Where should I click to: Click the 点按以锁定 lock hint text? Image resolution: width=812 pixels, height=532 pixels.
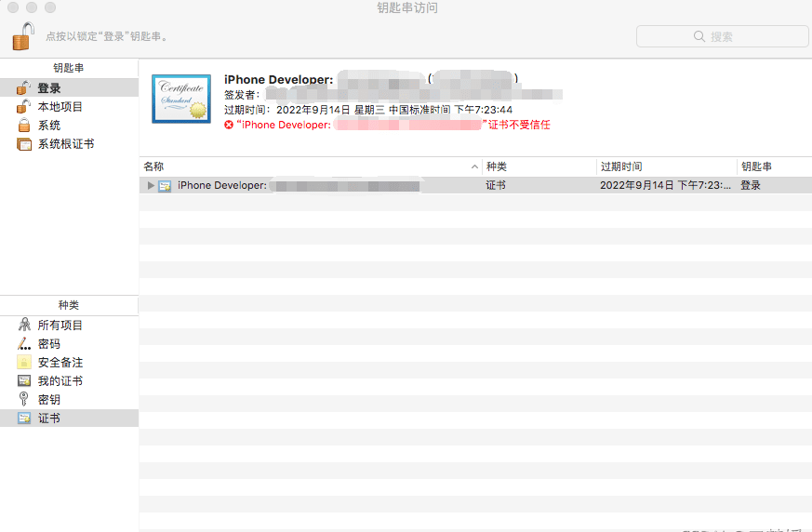click(107, 36)
